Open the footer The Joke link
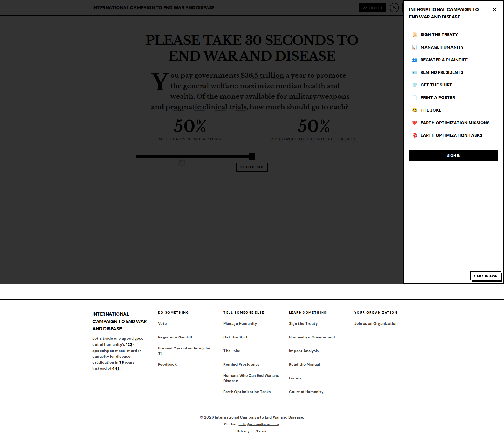Screen dimensions: 504x444 click(232, 351)
